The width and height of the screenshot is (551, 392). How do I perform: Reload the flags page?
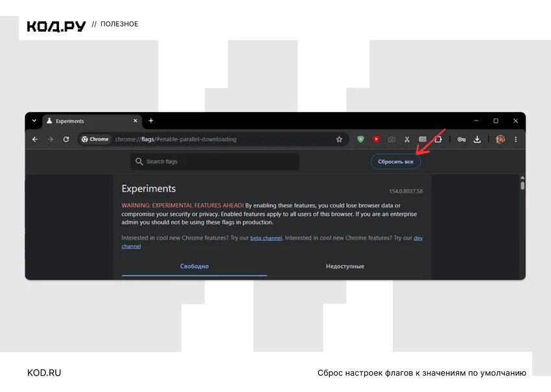66,139
